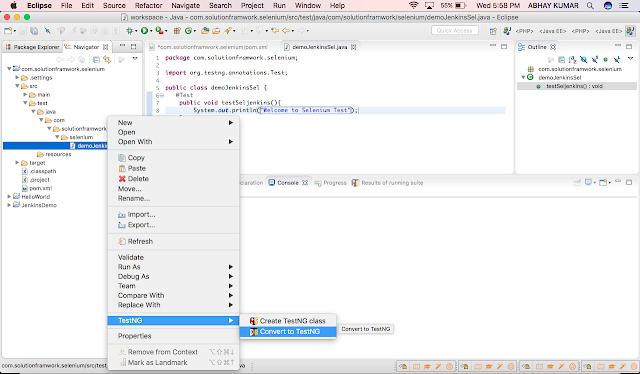
Task: Open the macOS Spotlight search icon
Action: click(x=590, y=6)
